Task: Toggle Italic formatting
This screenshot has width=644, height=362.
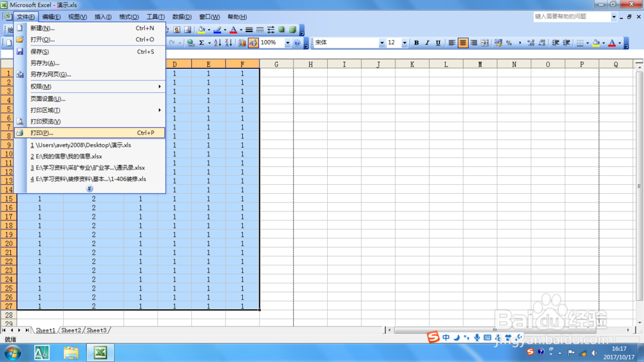Action: pos(427,43)
